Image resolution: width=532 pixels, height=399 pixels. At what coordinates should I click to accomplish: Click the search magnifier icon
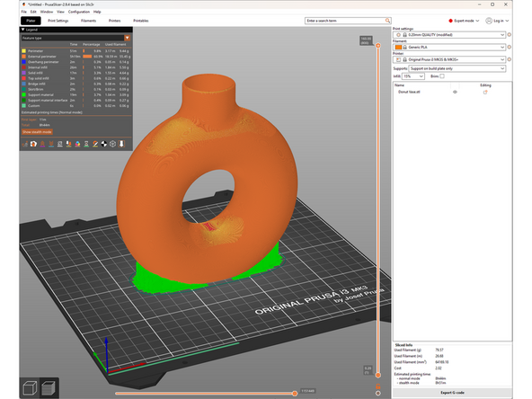387,21
